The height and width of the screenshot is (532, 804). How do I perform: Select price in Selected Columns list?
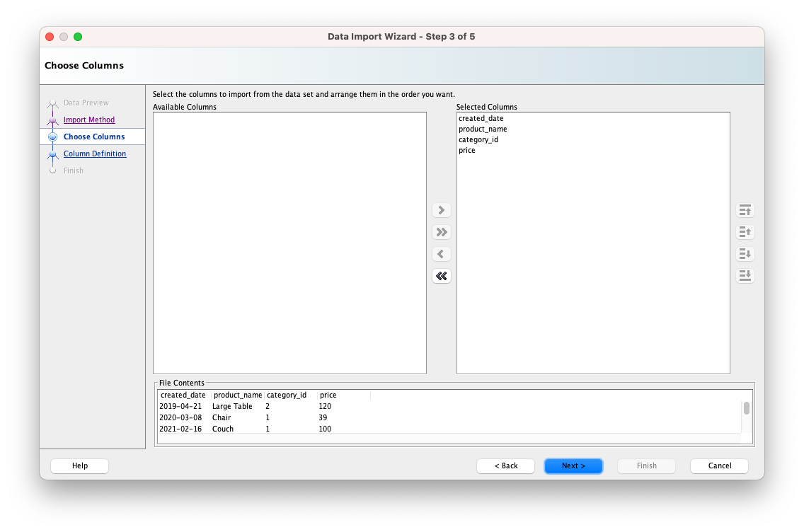(467, 150)
